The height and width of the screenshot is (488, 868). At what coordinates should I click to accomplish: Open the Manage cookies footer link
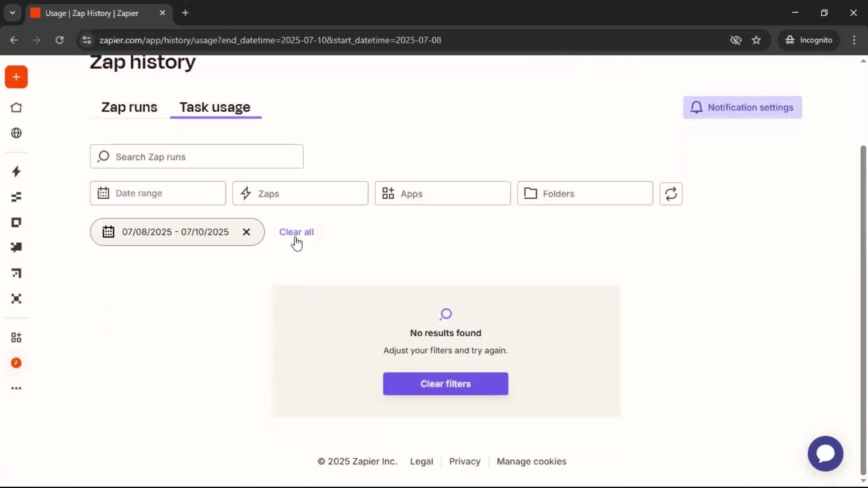531,461
